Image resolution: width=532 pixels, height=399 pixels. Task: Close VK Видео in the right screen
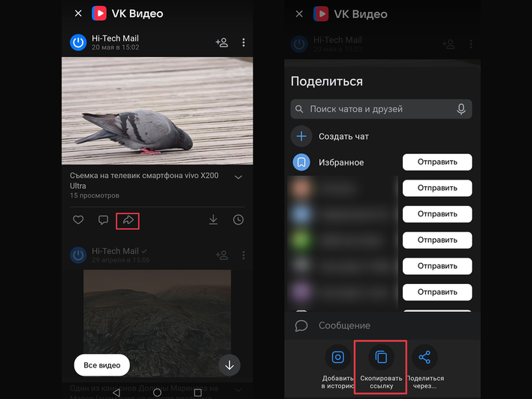tap(299, 14)
